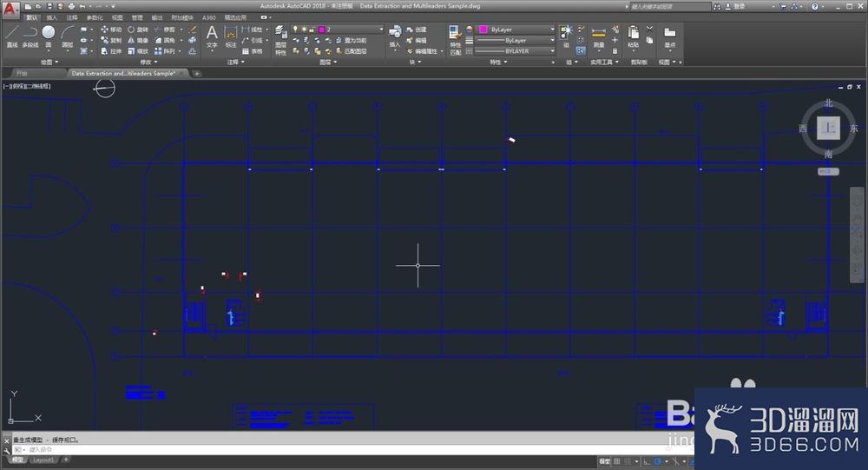The width and height of the screenshot is (868, 470).
Task: Choose the Polyline (多段线) tool
Action: tap(30, 36)
